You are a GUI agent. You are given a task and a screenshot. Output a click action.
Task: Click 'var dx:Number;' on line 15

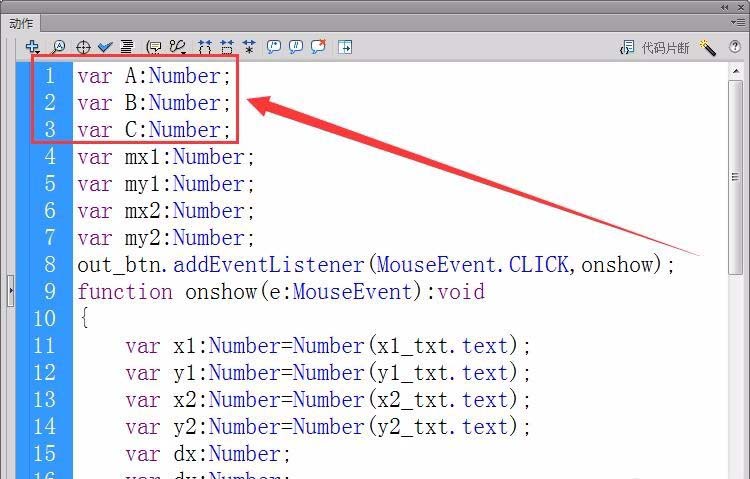pos(208,454)
